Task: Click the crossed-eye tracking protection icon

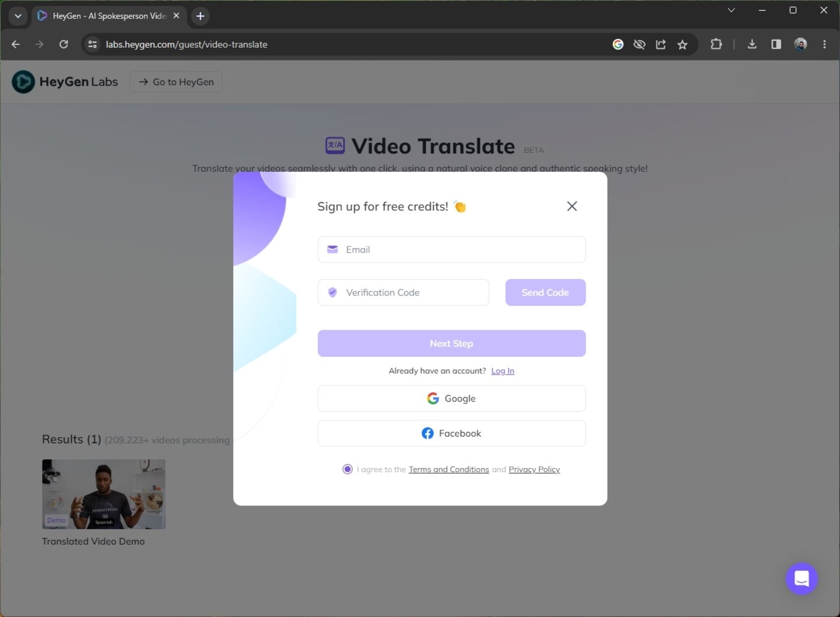Action: (639, 44)
